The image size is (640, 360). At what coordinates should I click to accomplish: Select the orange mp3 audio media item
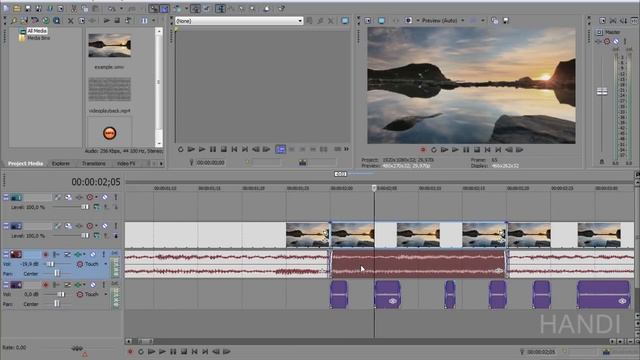click(109, 133)
